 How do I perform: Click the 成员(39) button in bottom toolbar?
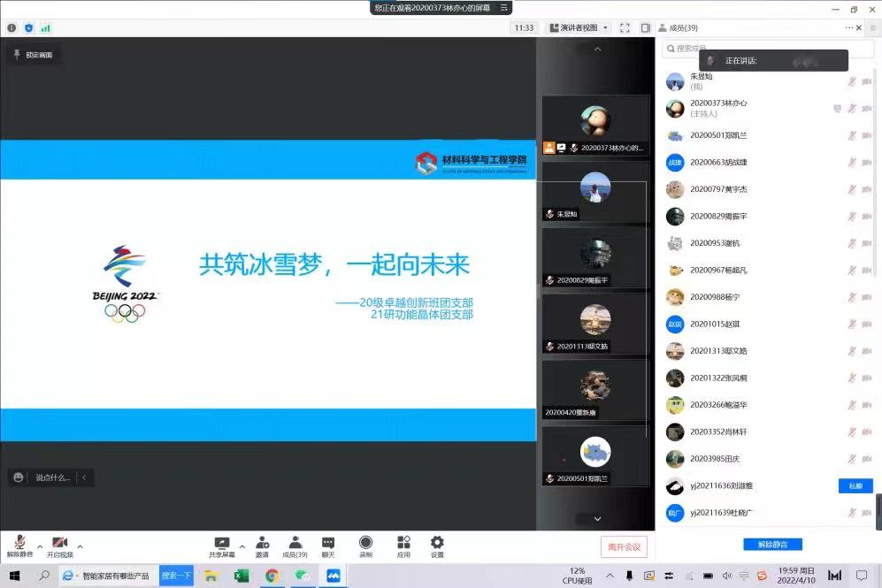[x=295, y=542]
